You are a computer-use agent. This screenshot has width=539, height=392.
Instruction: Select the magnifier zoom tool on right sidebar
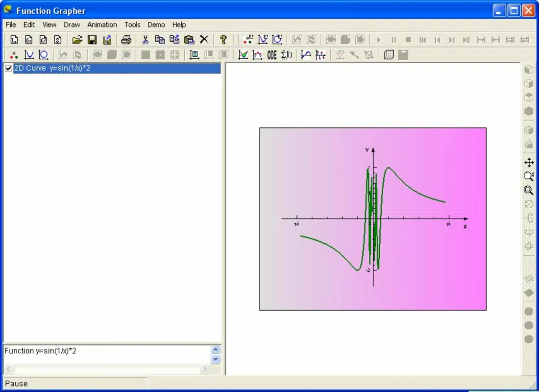pyautogui.click(x=529, y=176)
